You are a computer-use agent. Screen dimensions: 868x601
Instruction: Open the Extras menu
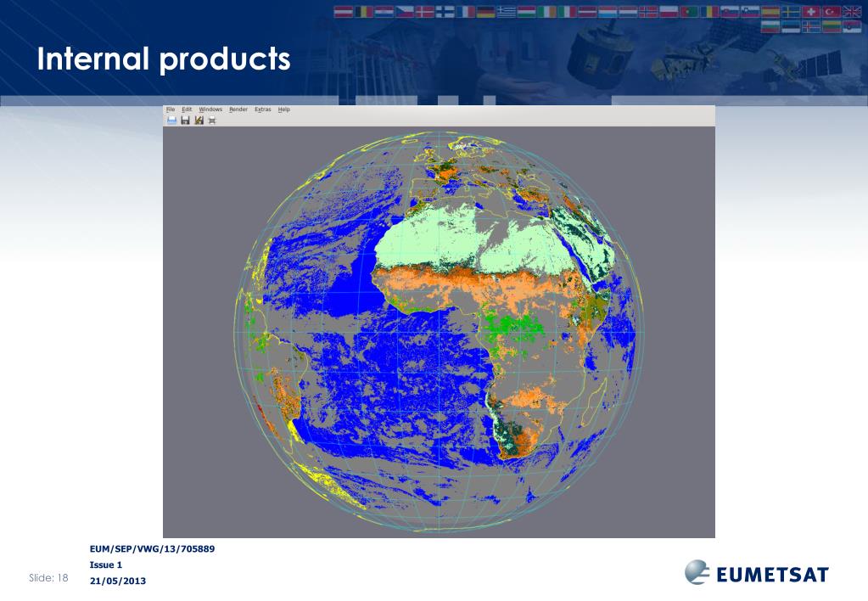[x=263, y=110]
